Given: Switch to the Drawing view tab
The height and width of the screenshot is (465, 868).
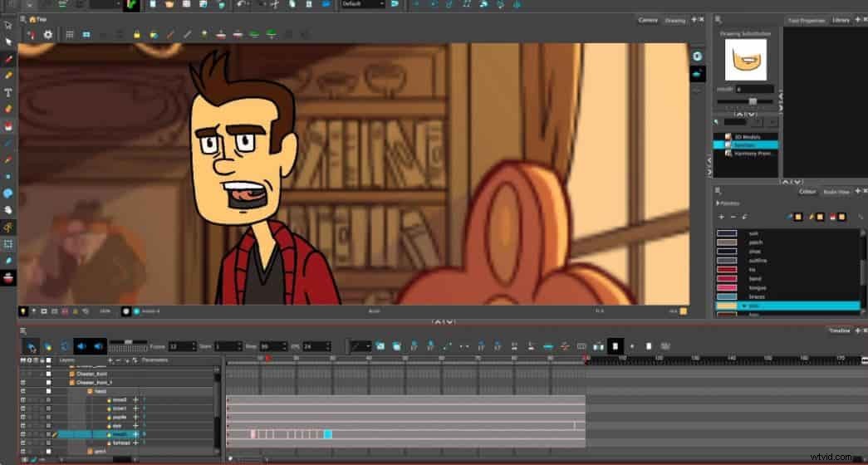Looking at the screenshot, I should pos(674,21).
